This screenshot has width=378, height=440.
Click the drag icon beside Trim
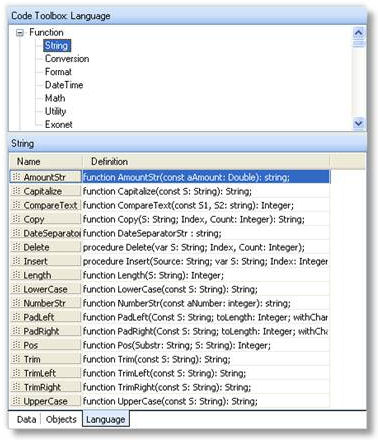[x=16, y=359]
